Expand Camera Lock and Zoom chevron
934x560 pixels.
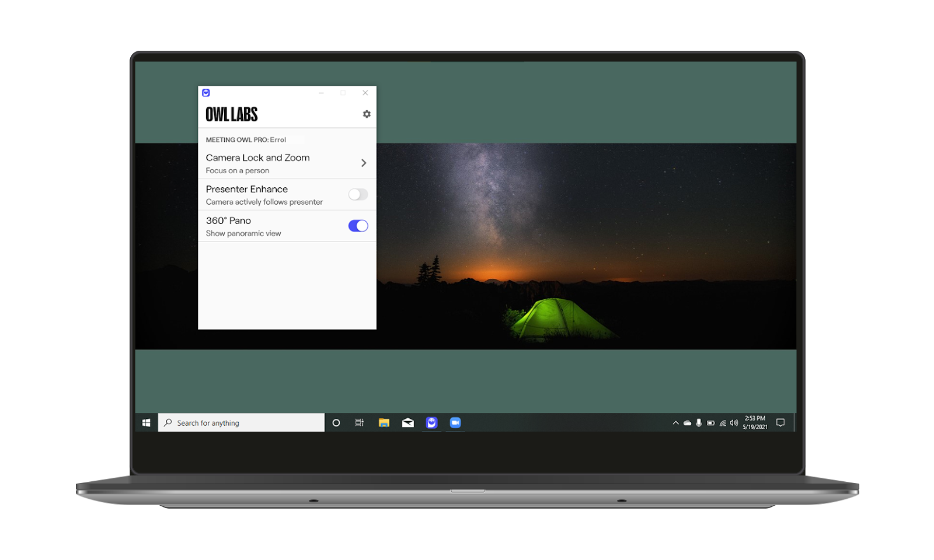point(364,163)
